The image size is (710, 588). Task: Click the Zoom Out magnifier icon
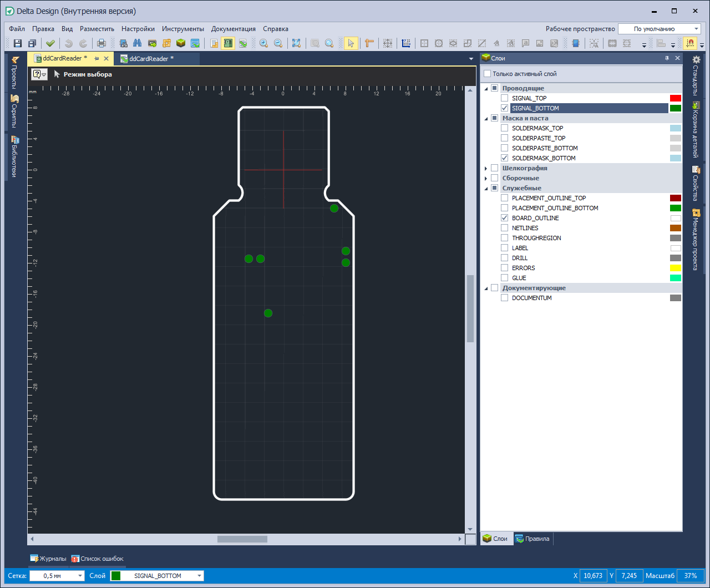(278, 43)
